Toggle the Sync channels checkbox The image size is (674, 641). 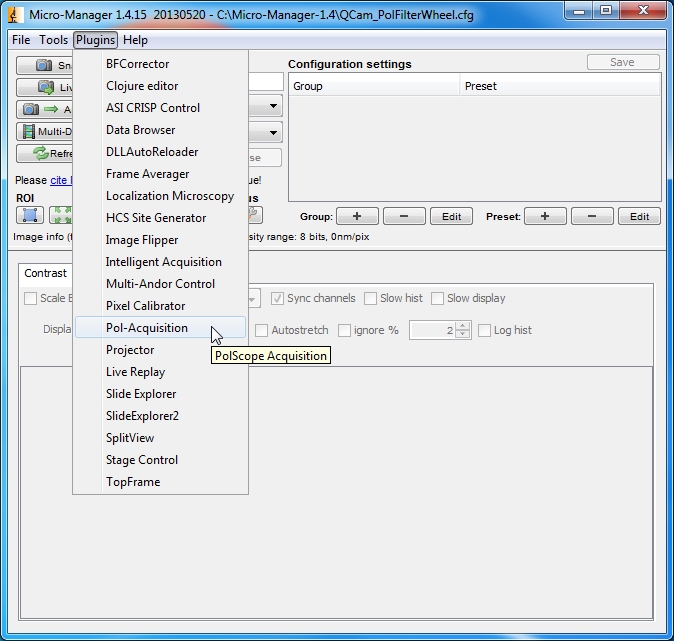coord(279,298)
